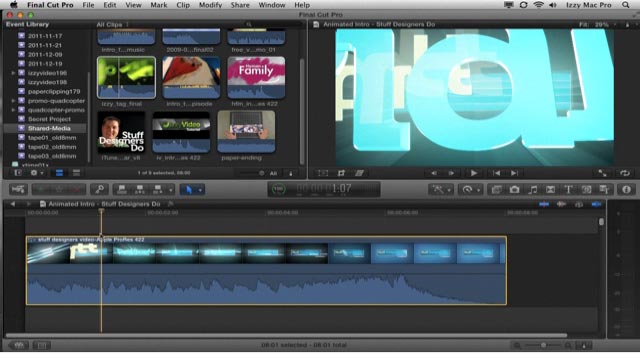Screen dimensions: 640x360
Task: Click the Import Media camera icon
Action: tap(18, 189)
